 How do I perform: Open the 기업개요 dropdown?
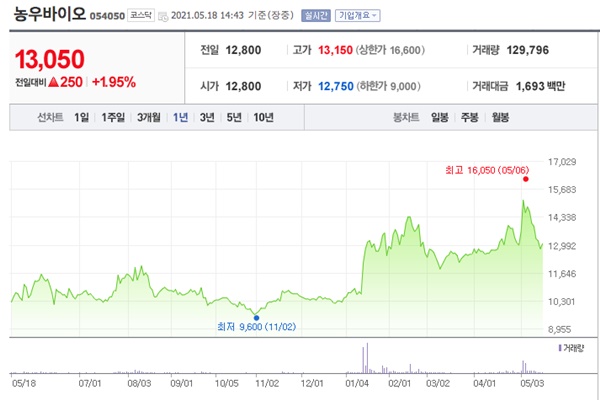coord(357,16)
